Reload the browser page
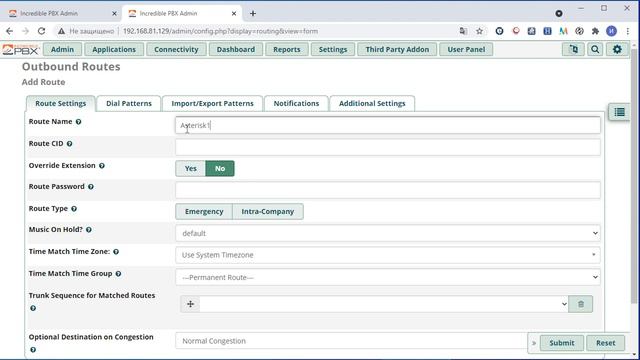The image size is (640, 360). (x=42, y=31)
